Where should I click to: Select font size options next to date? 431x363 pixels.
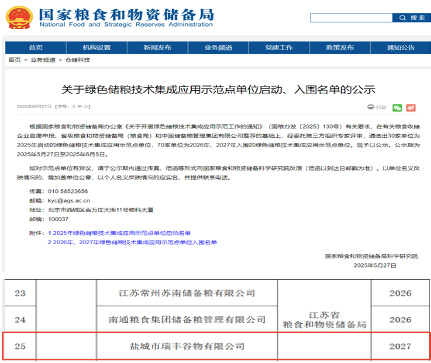click(x=73, y=107)
